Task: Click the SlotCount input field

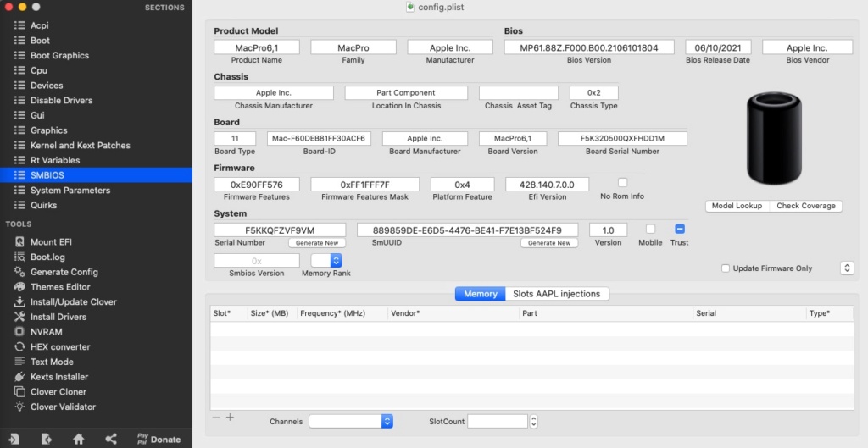Action: (x=498, y=421)
